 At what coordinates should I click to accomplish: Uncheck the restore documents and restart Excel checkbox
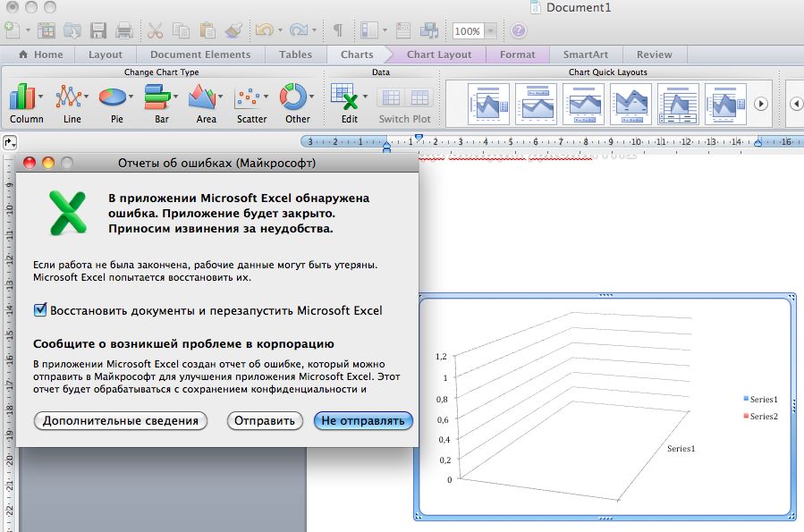tap(40, 310)
